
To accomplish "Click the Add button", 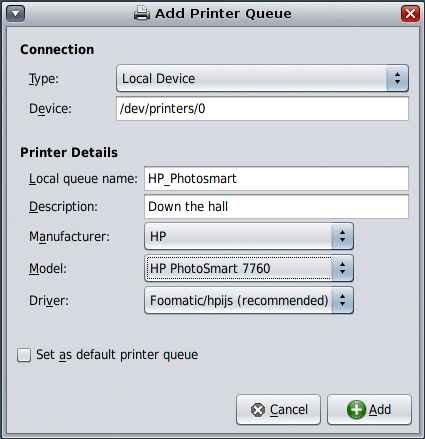I will click(x=369, y=410).
